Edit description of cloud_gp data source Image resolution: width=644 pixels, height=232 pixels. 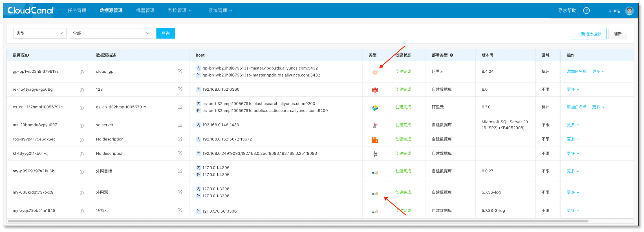pos(180,72)
